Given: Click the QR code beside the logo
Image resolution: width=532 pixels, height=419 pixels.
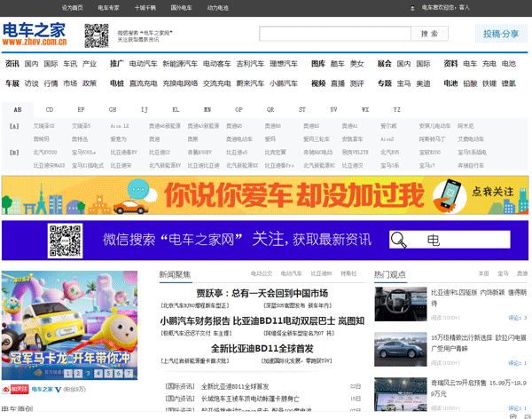Looking at the screenshot, I should [97, 36].
